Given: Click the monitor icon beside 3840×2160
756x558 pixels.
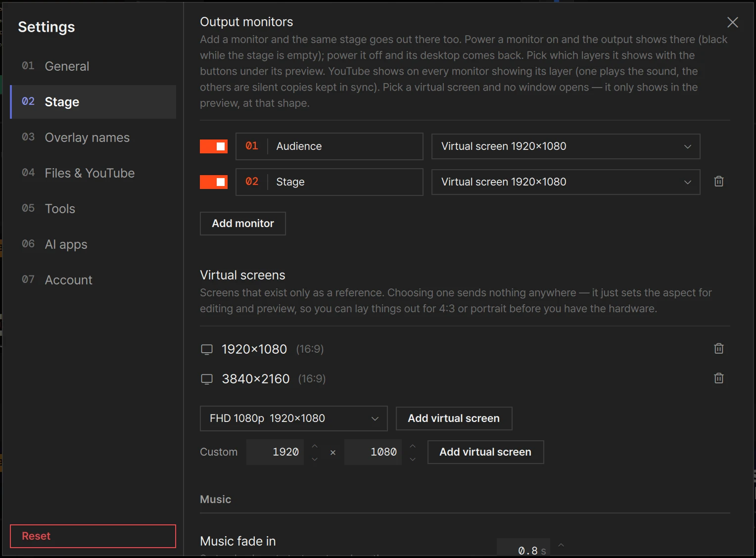Looking at the screenshot, I should pyautogui.click(x=207, y=379).
